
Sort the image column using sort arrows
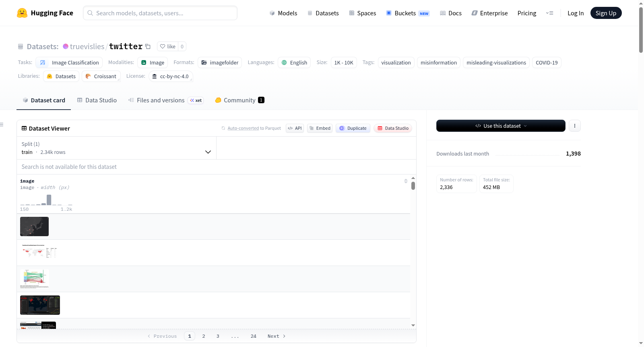[x=406, y=181]
